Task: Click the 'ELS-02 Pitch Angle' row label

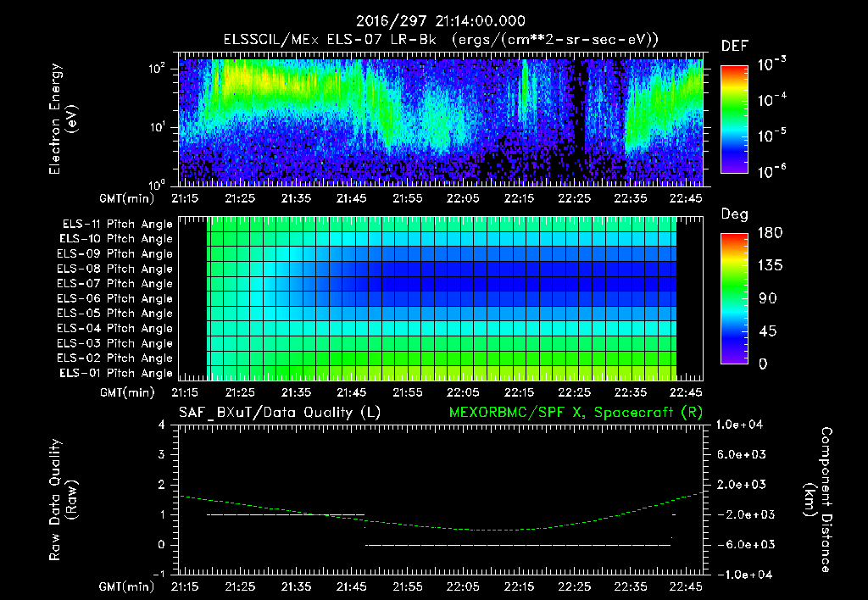Action: [x=114, y=358]
